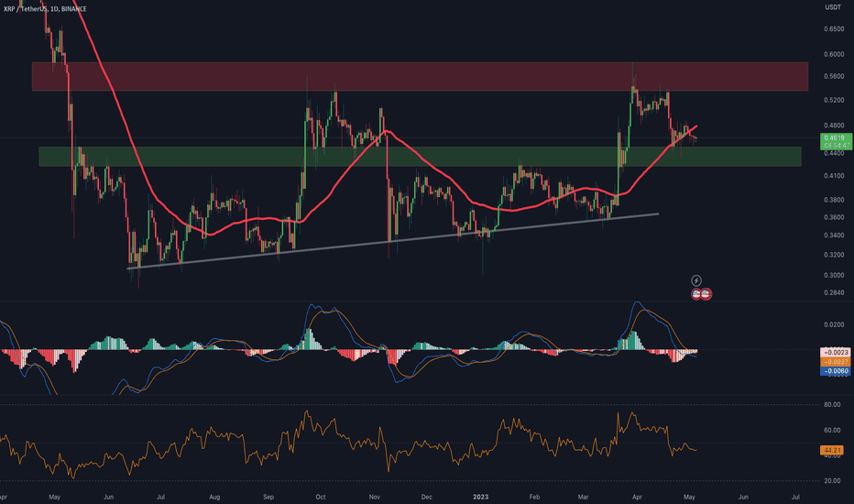
Task: Click the 80.00 RSI axis label
Action: (832, 405)
